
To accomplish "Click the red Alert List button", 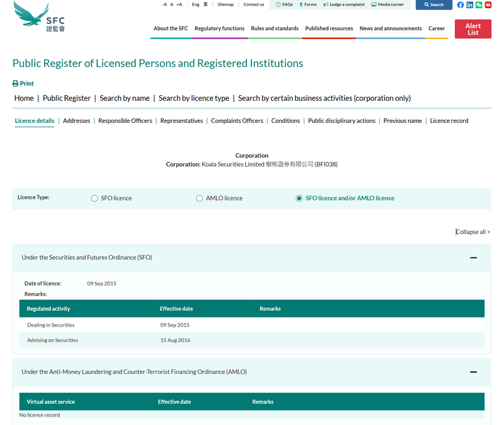I will coord(473,29).
